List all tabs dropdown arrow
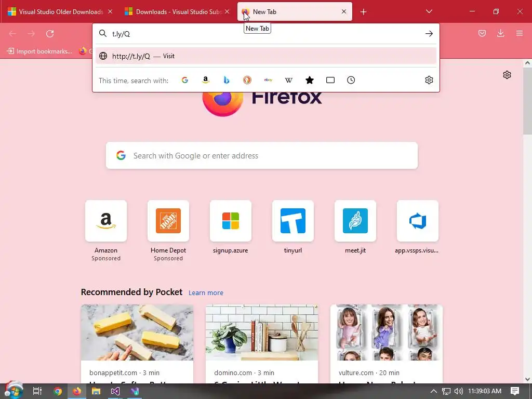The width and height of the screenshot is (532, 399). [429, 11]
